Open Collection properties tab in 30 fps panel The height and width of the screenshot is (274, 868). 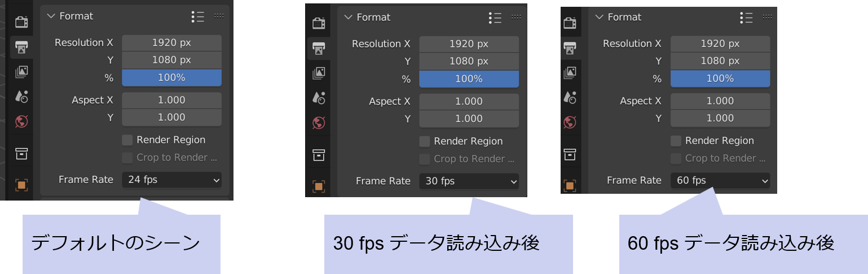[319, 154]
